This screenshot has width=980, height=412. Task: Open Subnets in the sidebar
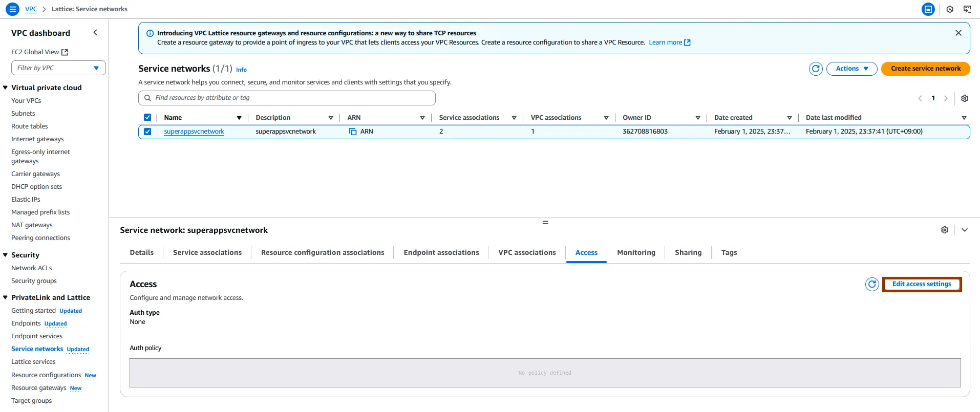pyautogui.click(x=23, y=114)
